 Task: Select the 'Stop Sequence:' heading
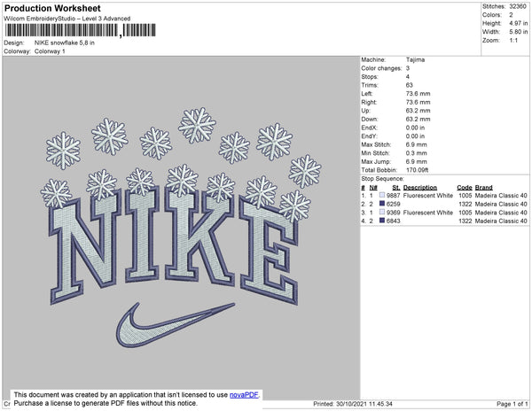click(382, 179)
